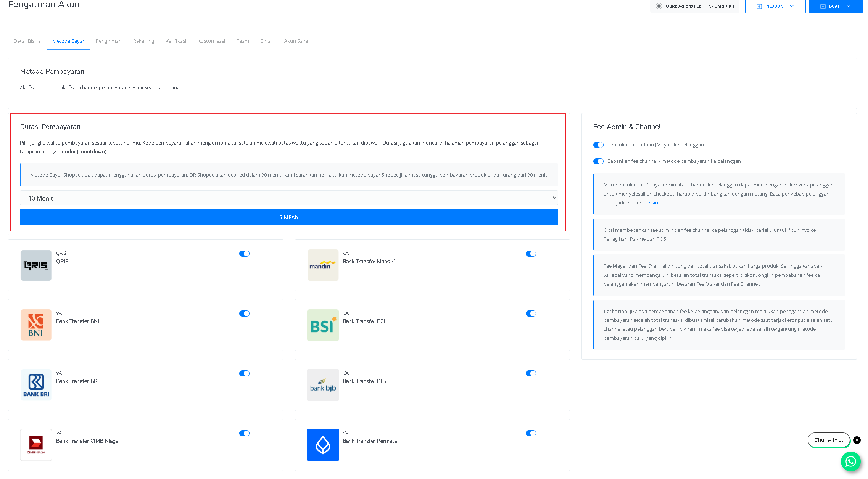Open the 10 Menit duration dropdown
The image size is (868, 479).
click(x=289, y=198)
